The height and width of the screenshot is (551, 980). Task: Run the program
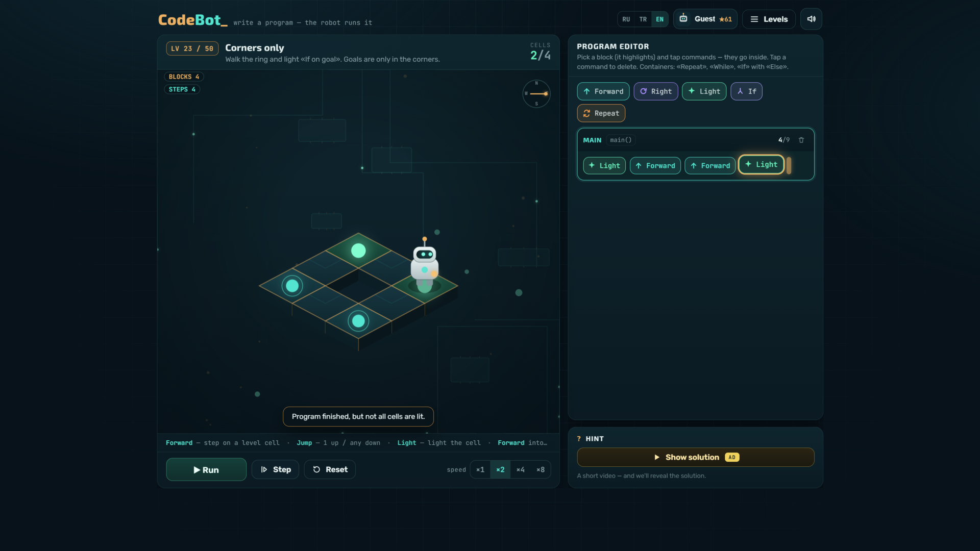(206, 469)
